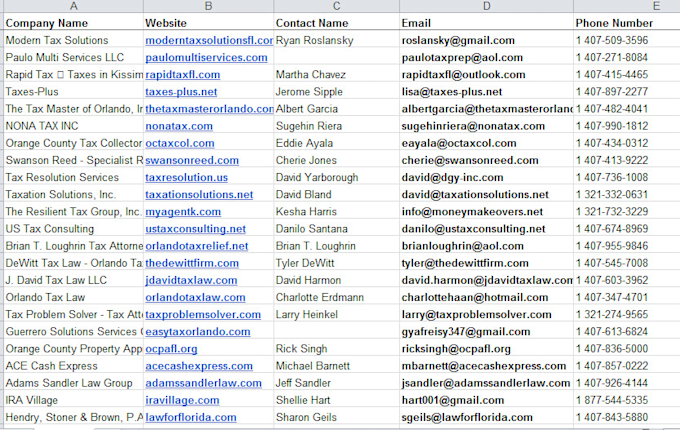
Task: Select the Cherie Jones cell
Action: pyautogui.click(x=337, y=160)
